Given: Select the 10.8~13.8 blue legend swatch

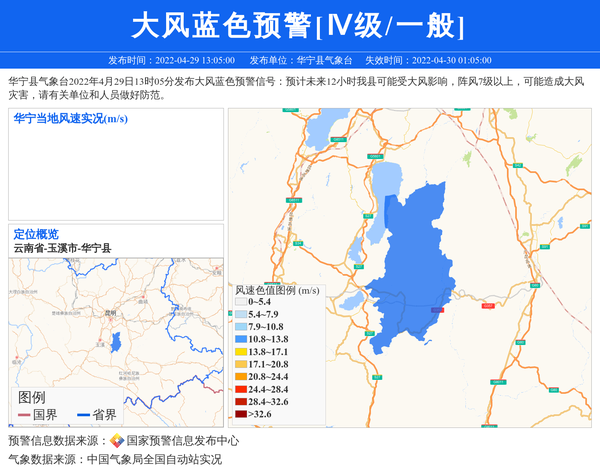Looking at the screenshot, I should pos(240,340).
